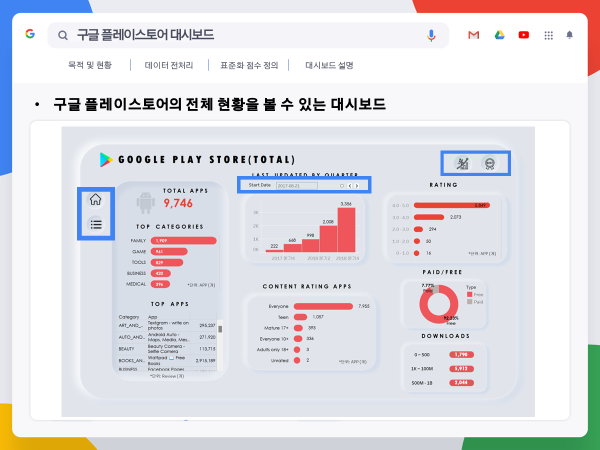Select the 1.0-2.0 rating dot
This screenshot has height=450, width=600.
coord(417,241)
